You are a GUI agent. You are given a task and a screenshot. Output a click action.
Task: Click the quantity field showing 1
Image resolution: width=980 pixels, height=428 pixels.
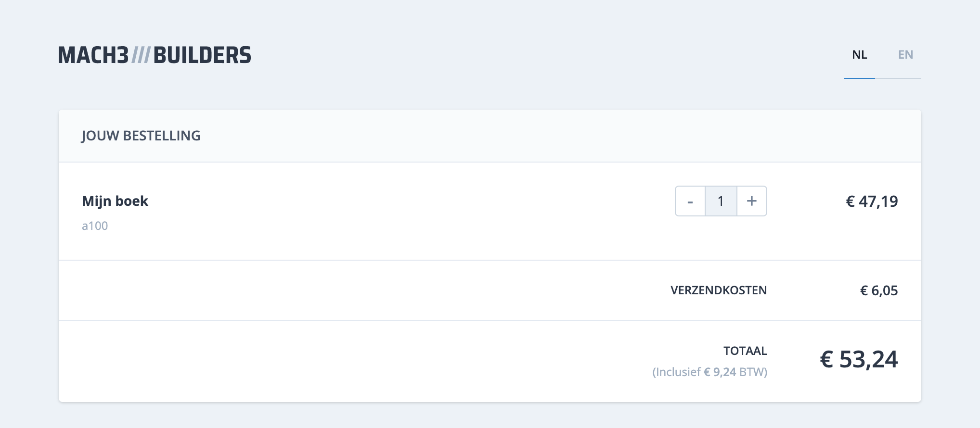click(721, 201)
